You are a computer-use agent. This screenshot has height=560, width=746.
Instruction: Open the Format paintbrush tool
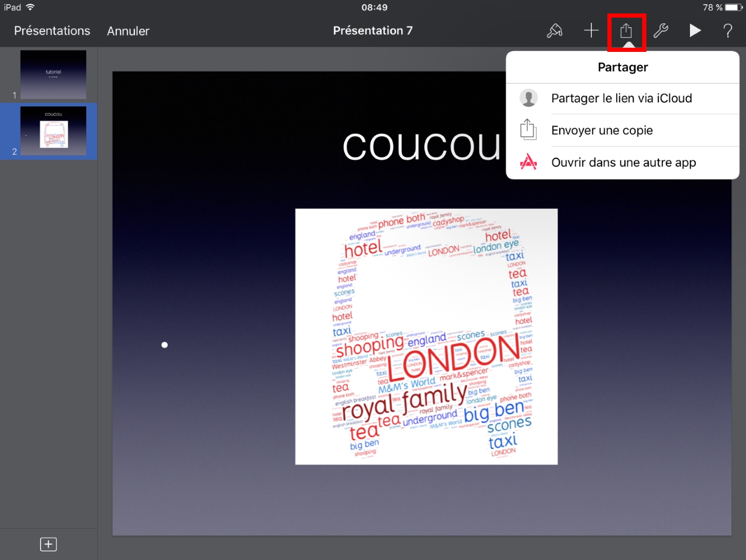[x=554, y=31]
